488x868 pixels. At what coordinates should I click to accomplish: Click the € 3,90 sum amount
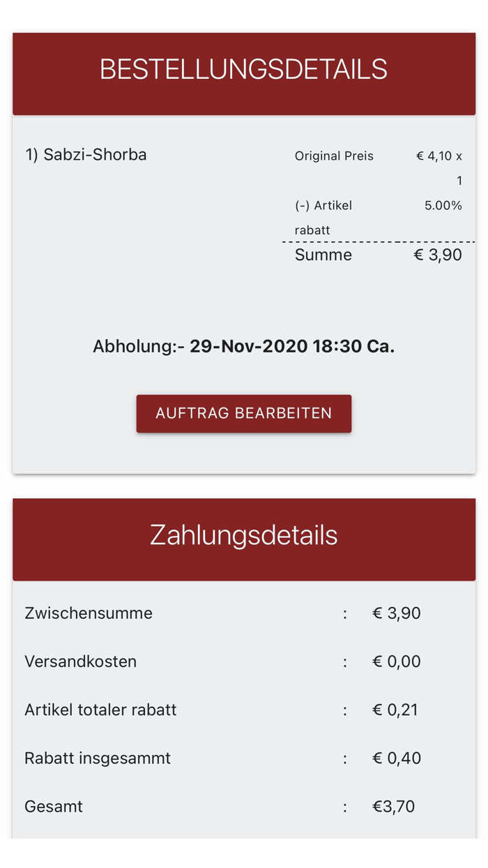click(x=439, y=255)
